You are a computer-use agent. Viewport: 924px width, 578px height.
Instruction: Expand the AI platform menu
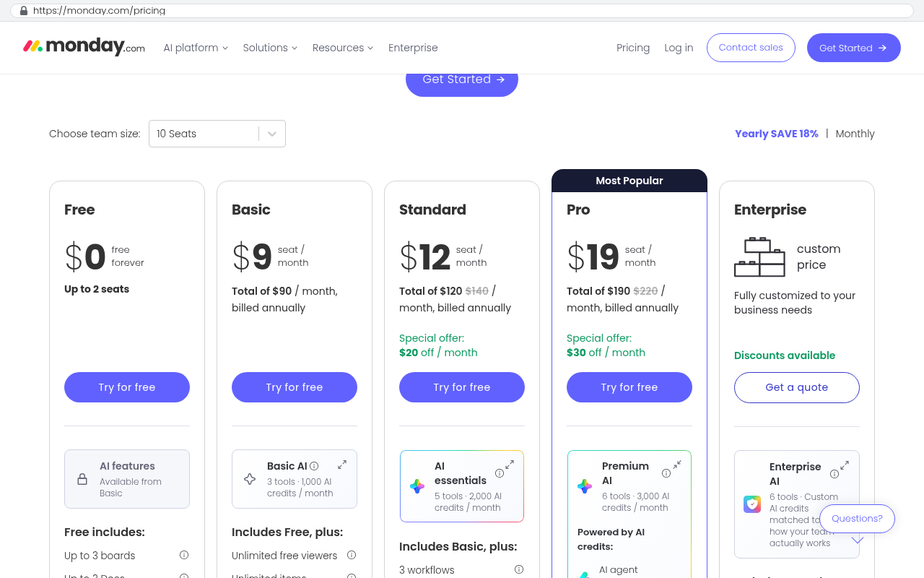196,48
